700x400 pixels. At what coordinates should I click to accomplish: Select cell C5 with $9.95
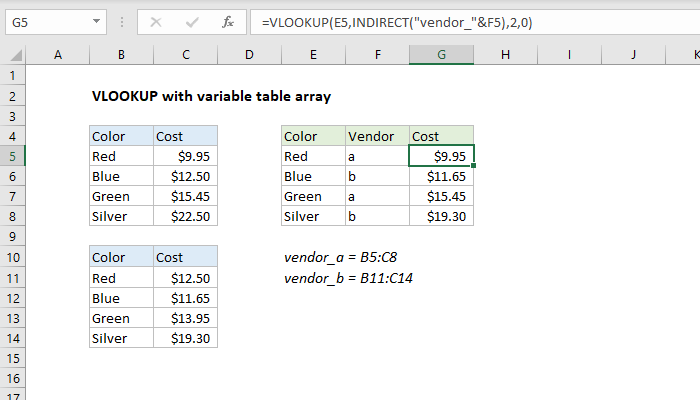[186, 156]
